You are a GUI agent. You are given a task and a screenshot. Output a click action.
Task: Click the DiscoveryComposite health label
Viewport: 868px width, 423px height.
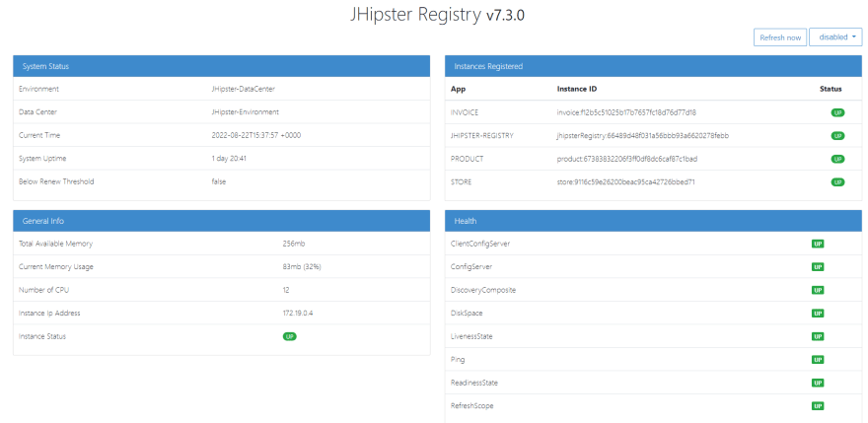[x=483, y=290]
